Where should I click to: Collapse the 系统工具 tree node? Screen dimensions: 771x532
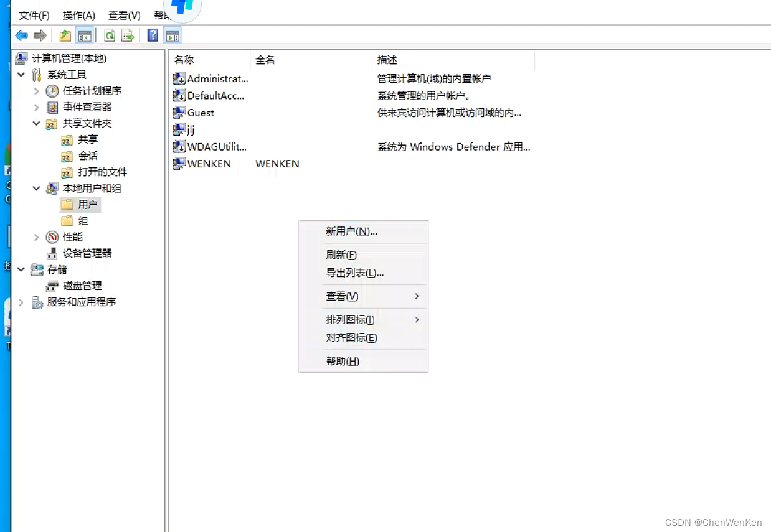[x=21, y=75]
